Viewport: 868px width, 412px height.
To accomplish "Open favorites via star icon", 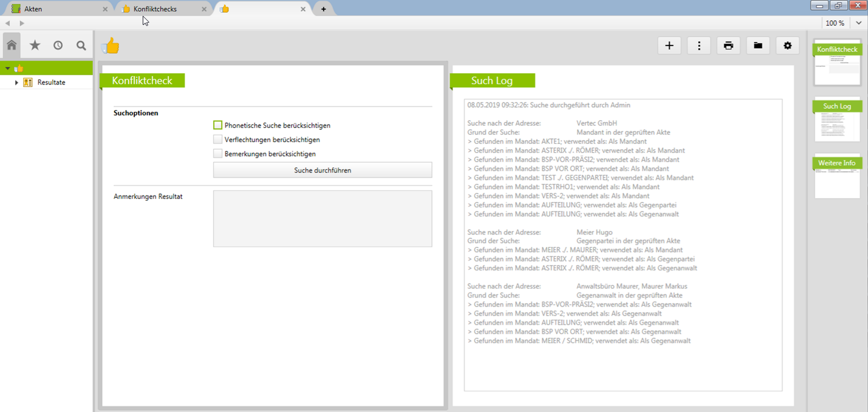I will 35,45.
